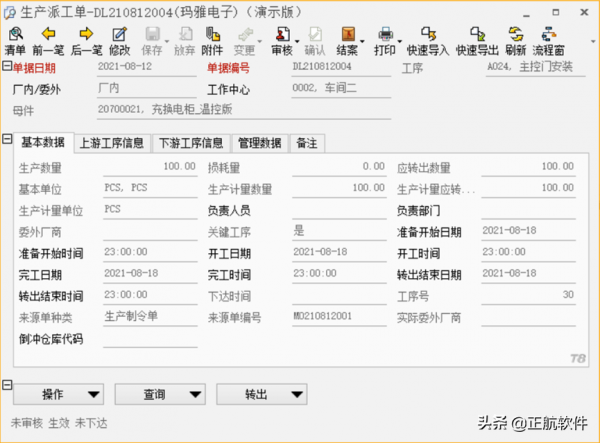Open the 操作 dropdown button
The width and height of the screenshot is (600, 443).
pos(59,394)
